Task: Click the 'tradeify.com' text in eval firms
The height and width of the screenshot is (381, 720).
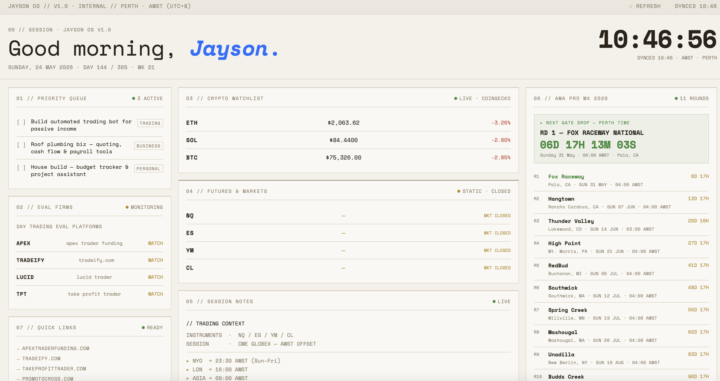Action: click(96, 260)
